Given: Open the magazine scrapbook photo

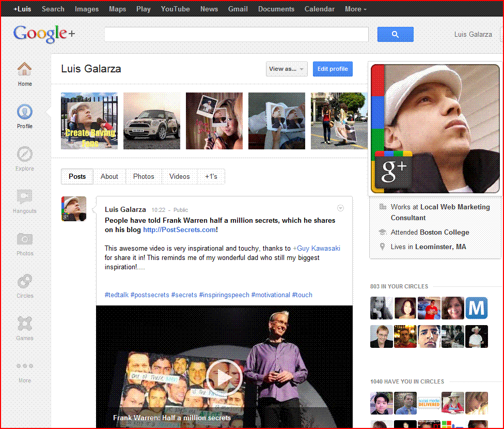Looking at the screenshot, I should pos(276,121).
